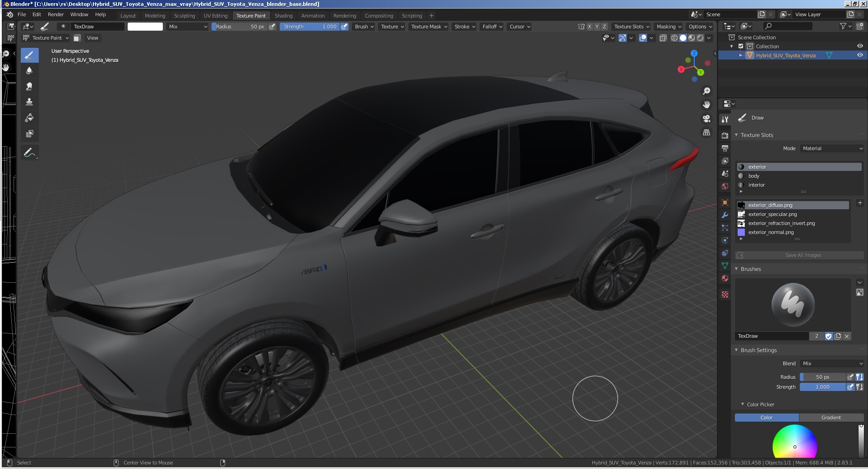Select the Annotate tool
Screen dimensions: 868x469
coord(29,153)
